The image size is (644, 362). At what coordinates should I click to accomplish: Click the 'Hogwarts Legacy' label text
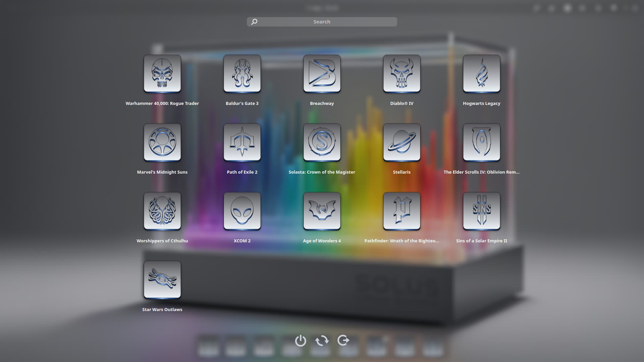click(x=482, y=103)
